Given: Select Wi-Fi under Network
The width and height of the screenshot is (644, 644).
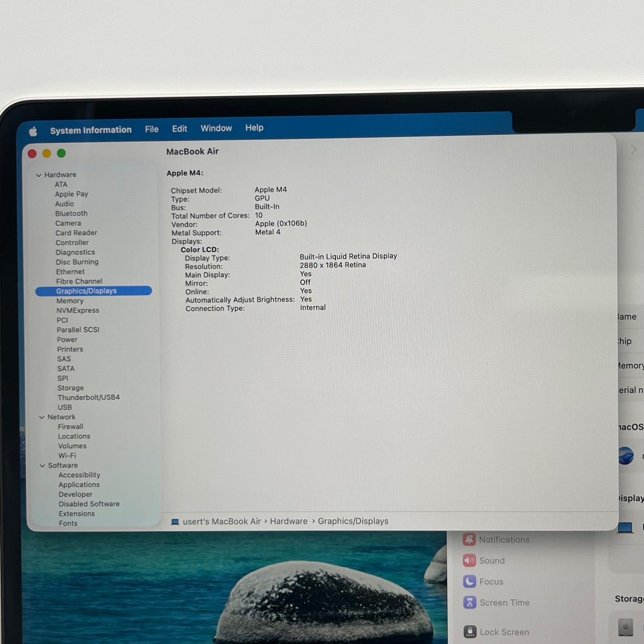Looking at the screenshot, I should tap(67, 455).
